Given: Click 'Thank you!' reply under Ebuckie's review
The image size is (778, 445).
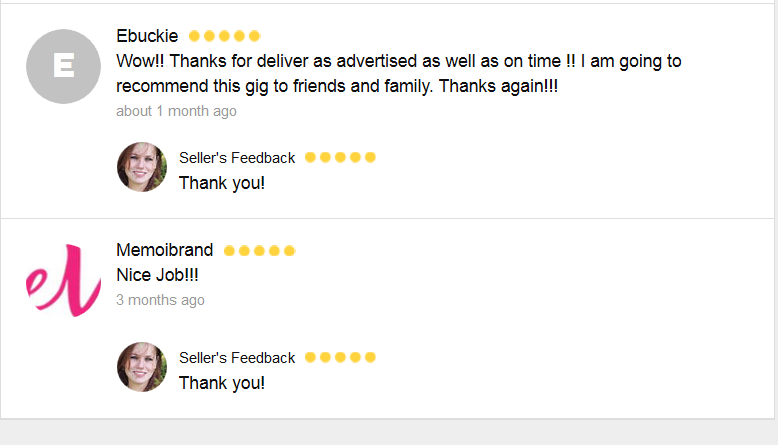Looking at the screenshot, I should click(222, 183).
